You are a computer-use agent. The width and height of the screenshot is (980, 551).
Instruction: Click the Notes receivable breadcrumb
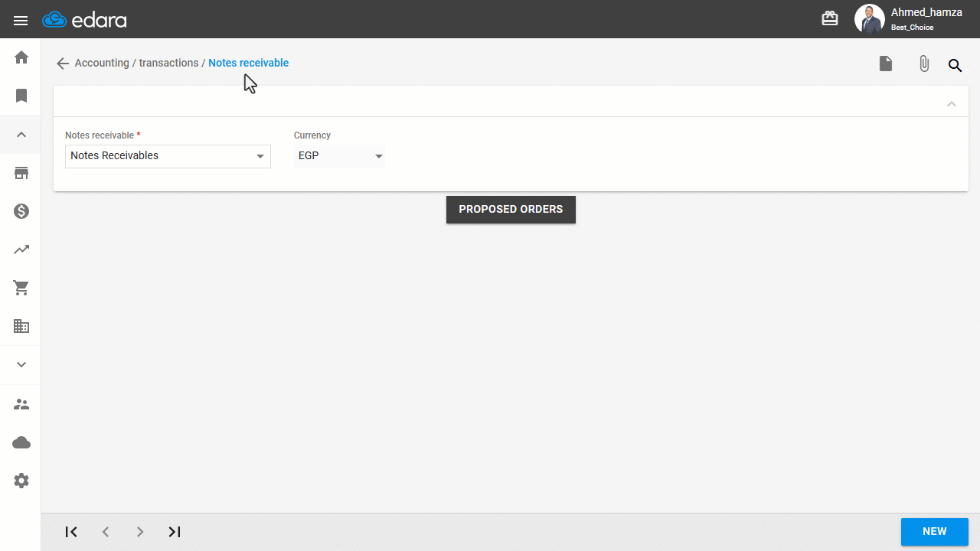(249, 63)
